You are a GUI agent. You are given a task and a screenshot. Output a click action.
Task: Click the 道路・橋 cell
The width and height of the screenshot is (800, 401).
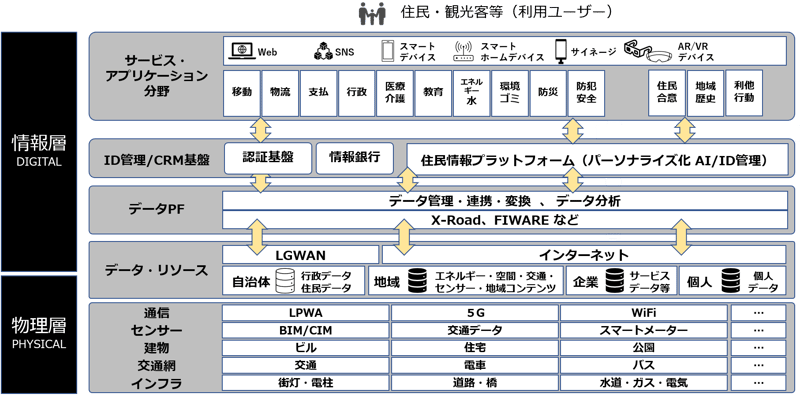point(474,383)
